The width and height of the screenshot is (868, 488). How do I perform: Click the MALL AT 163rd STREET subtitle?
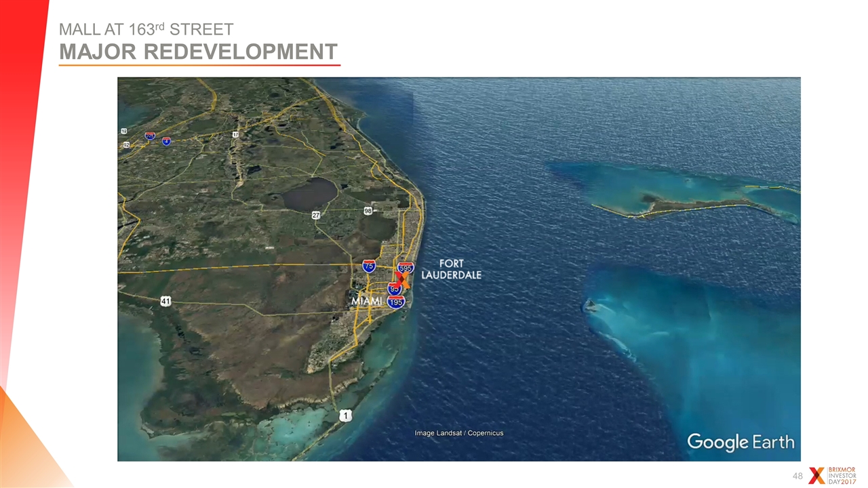(146, 29)
